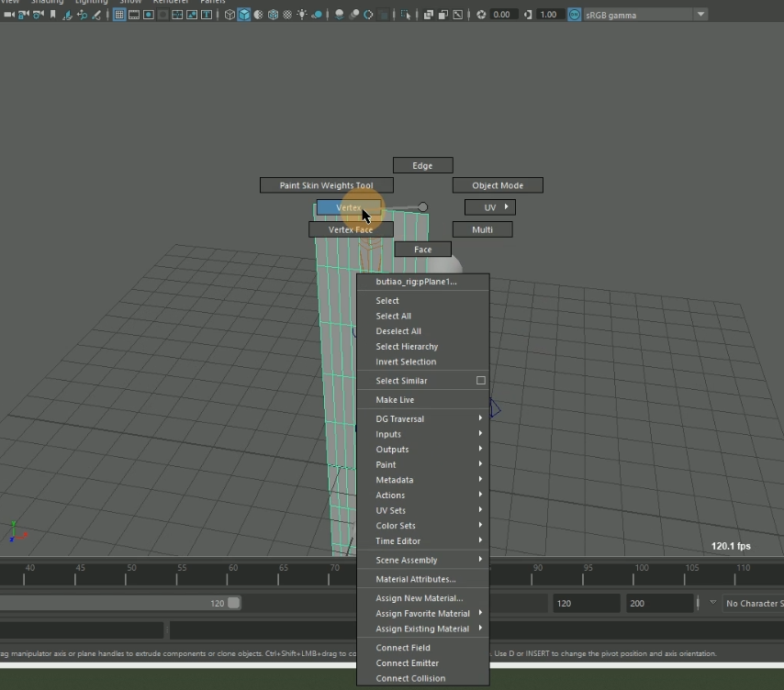The height and width of the screenshot is (690, 784).
Task: Choose Invert Selection from context menu
Action: click(x=406, y=362)
